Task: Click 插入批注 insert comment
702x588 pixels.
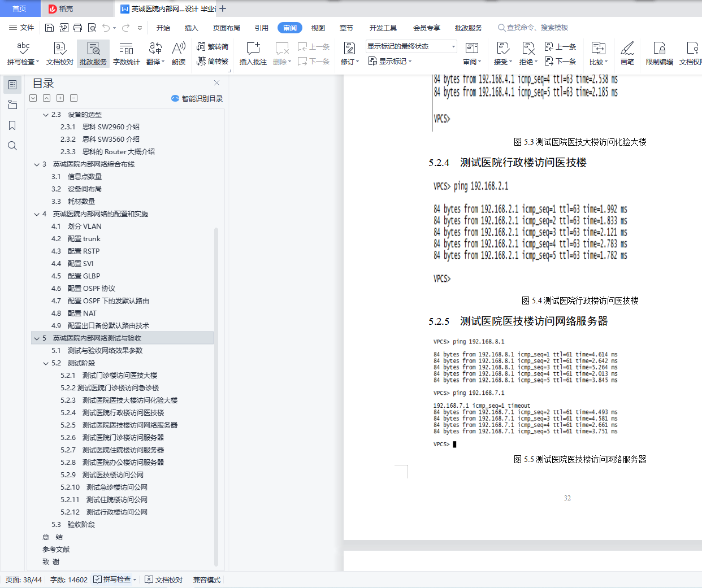Action: [x=253, y=54]
